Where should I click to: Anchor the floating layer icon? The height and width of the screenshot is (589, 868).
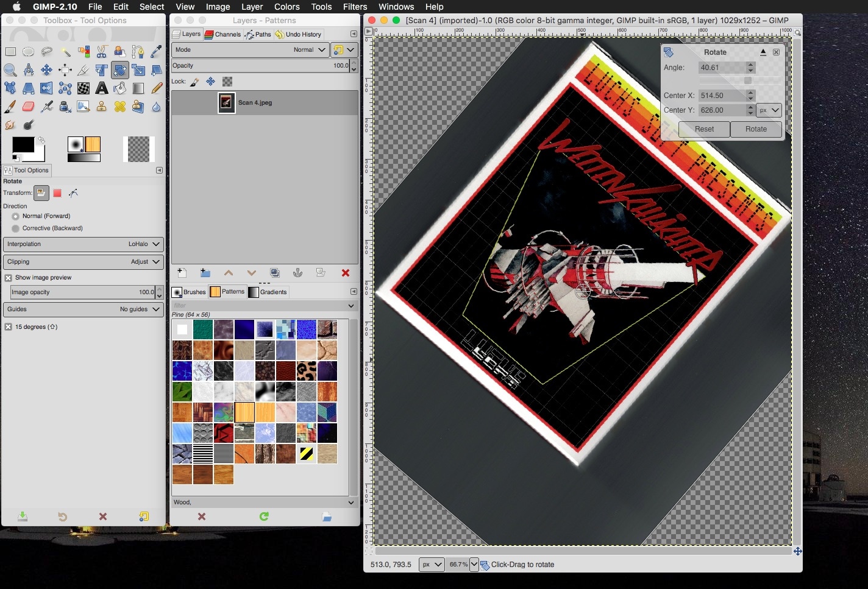click(298, 273)
